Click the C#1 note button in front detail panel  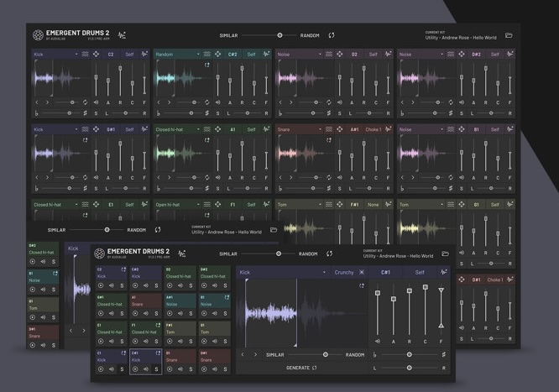point(385,272)
